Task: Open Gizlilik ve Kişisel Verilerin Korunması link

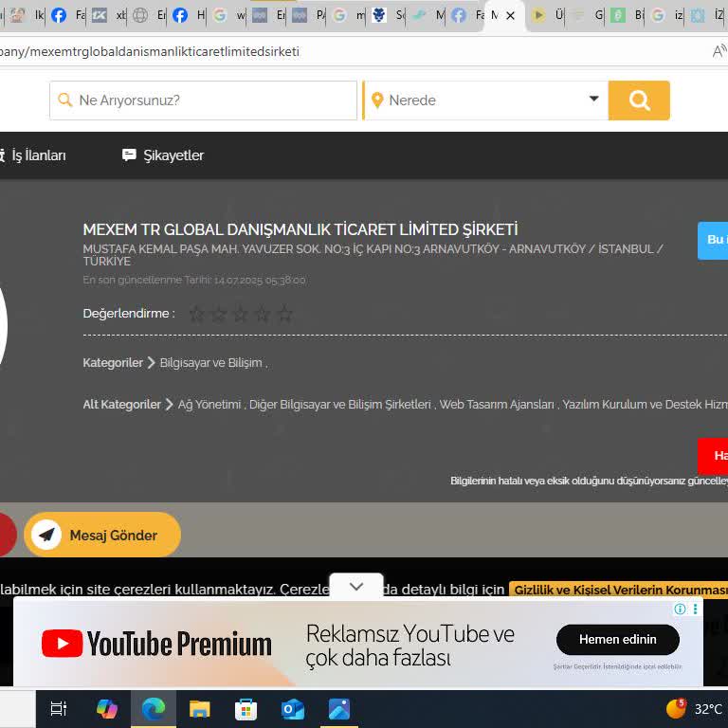Action: 620,590
